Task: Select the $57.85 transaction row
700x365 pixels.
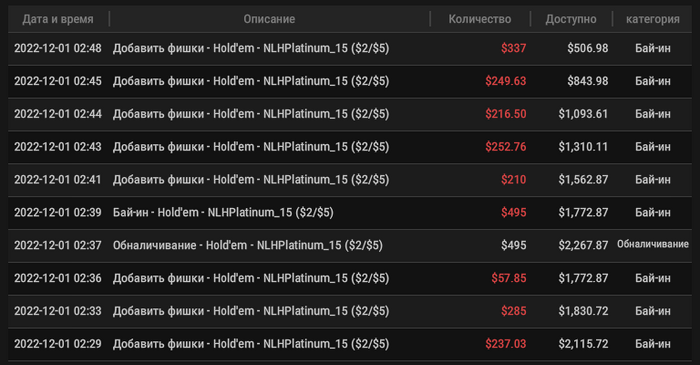Action: point(350,278)
